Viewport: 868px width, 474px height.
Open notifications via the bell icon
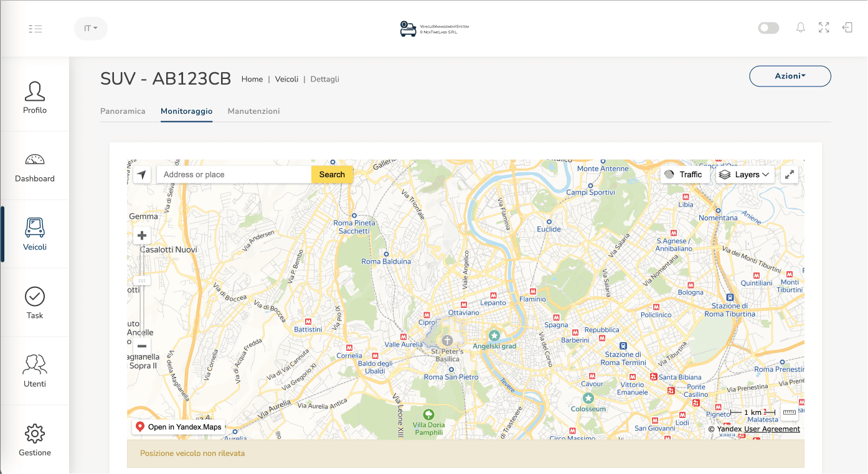[x=801, y=28]
